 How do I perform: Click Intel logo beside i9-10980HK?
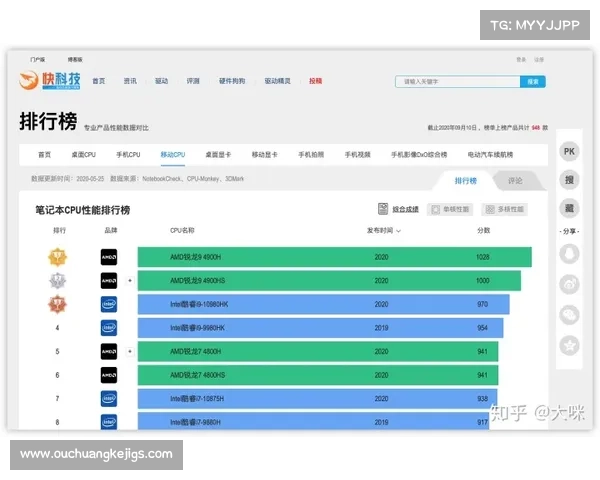pos(109,305)
